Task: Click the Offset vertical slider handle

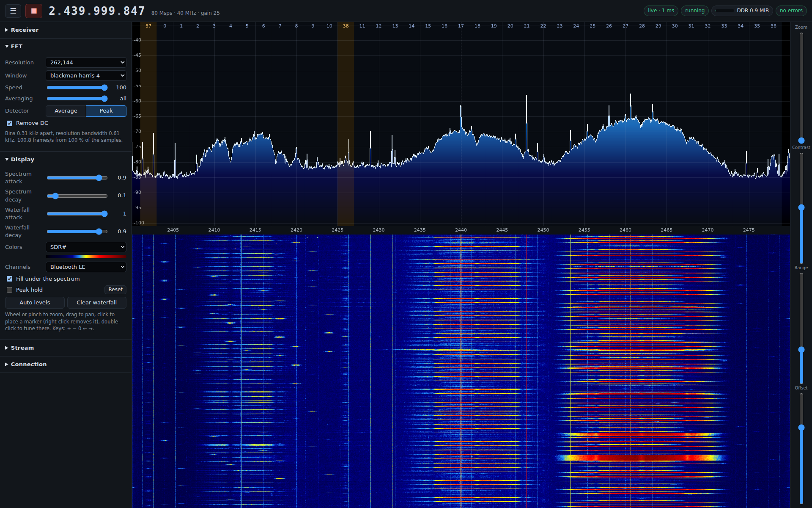Action: click(801, 428)
